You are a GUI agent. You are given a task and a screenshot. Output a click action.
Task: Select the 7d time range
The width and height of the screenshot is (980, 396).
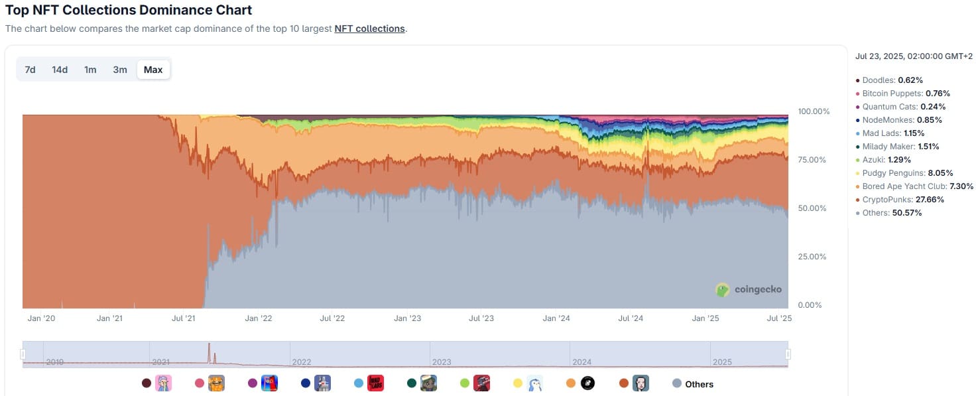point(31,70)
